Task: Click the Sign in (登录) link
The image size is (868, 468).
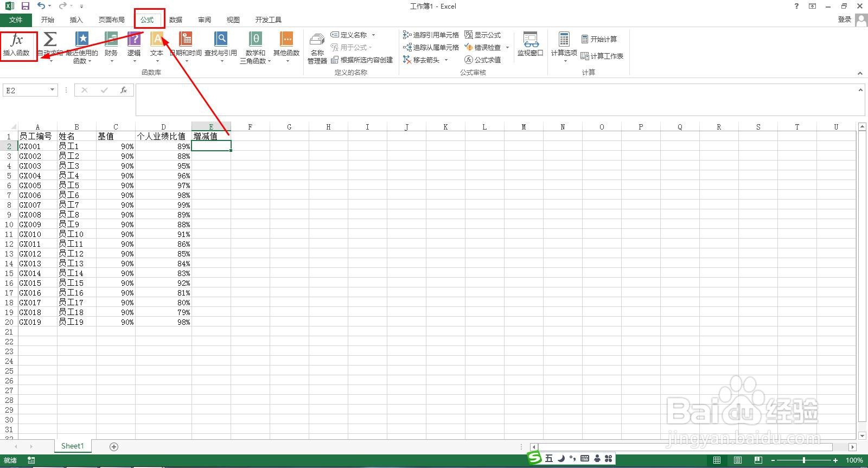Action: [845, 20]
